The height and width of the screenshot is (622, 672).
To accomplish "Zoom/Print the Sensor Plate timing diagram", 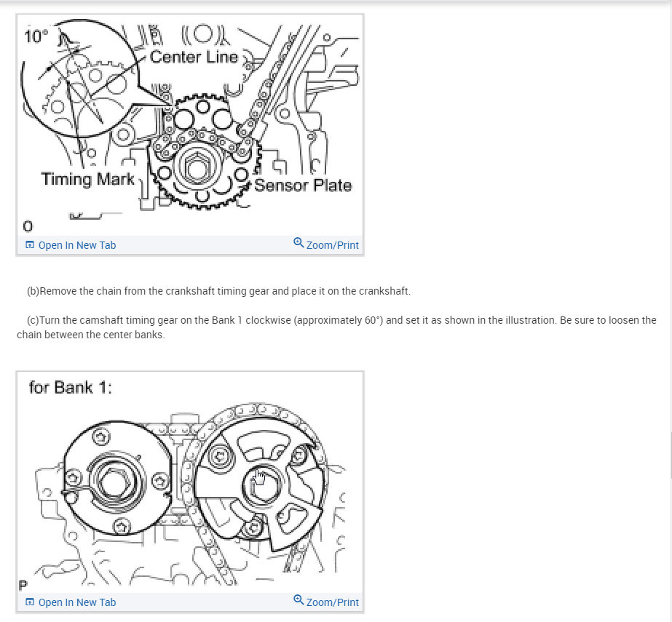I will click(326, 244).
